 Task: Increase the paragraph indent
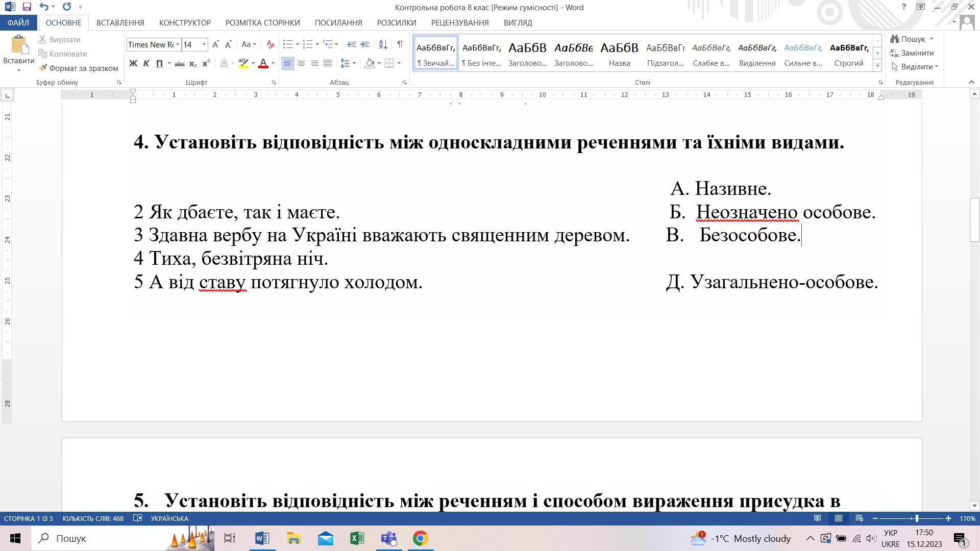[x=365, y=44]
